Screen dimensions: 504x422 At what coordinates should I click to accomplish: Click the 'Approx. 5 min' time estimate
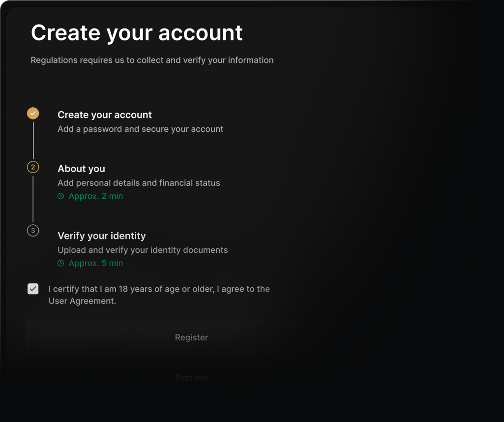point(96,263)
